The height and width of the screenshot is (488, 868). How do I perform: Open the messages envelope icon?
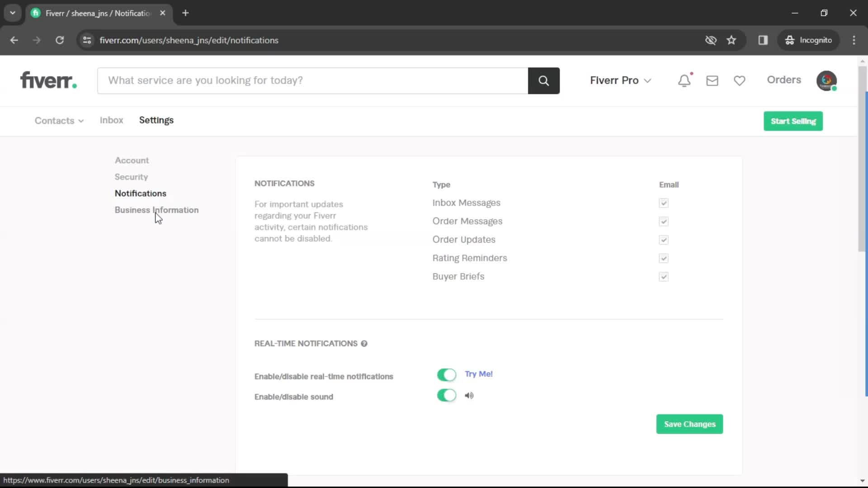click(712, 80)
